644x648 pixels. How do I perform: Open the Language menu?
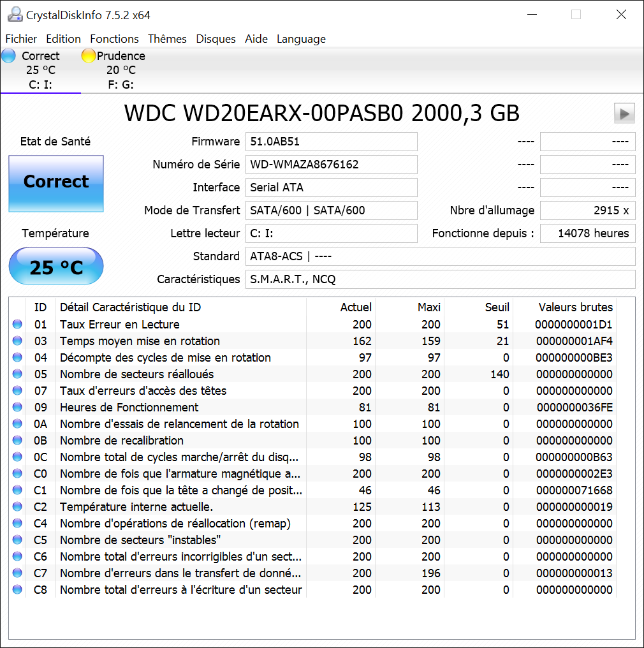click(301, 39)
